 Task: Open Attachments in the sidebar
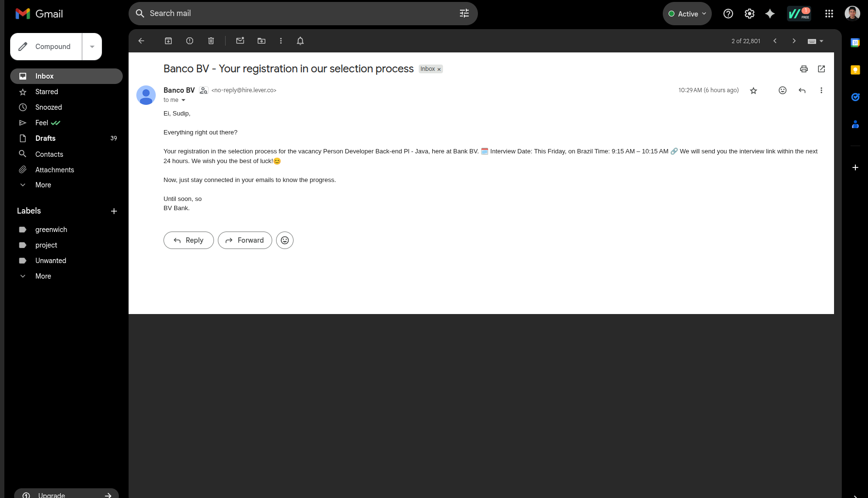(66, 170)
